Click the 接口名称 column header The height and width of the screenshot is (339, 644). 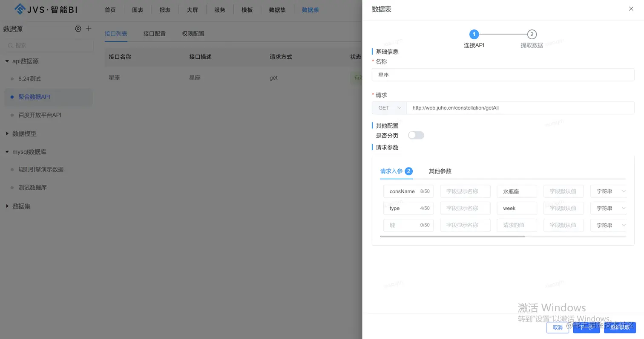pyautogui.click(x=120, y=57)
